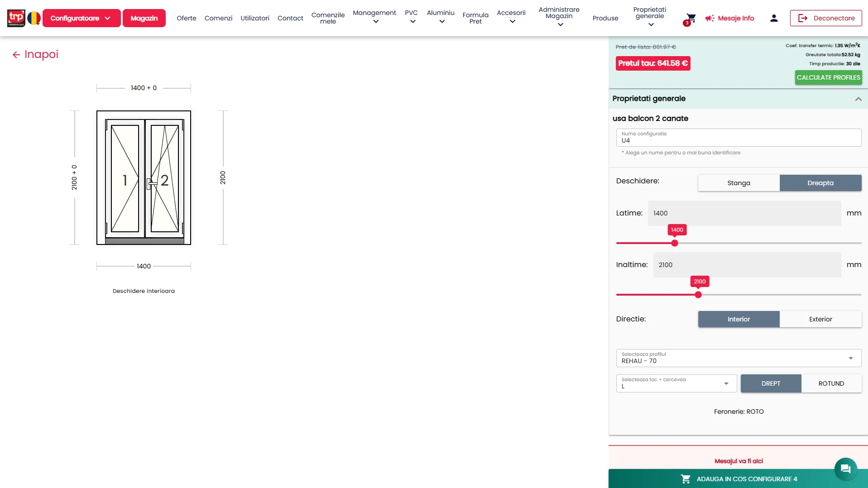Click CALCULATE PROFILES button
Viewport: 868px width, 488px height.
pos(828,77)
